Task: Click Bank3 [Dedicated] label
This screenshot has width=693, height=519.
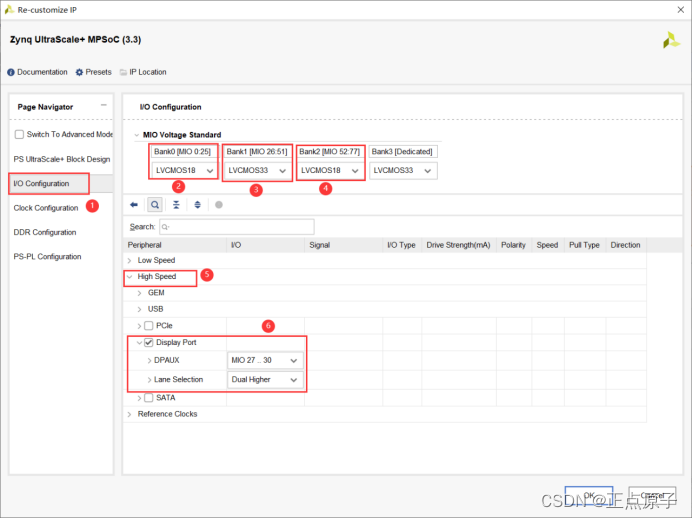Action: 402,152
